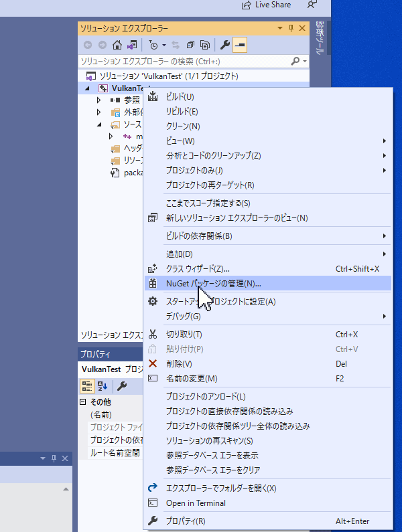Click the Forward navigation arrow in Solution Explorer
The width and height of the screenshot is (402, 532).
[103, 45]
